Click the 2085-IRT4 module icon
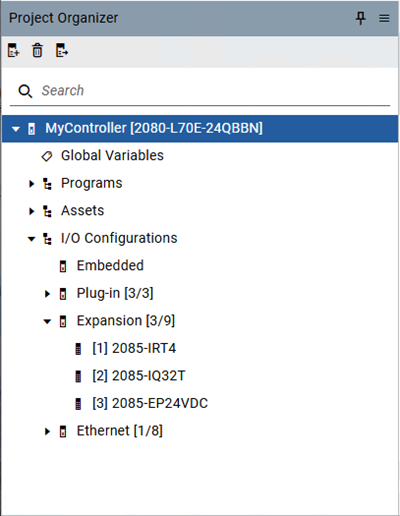The width and height of the screenshot is (400, 516). 78,349
